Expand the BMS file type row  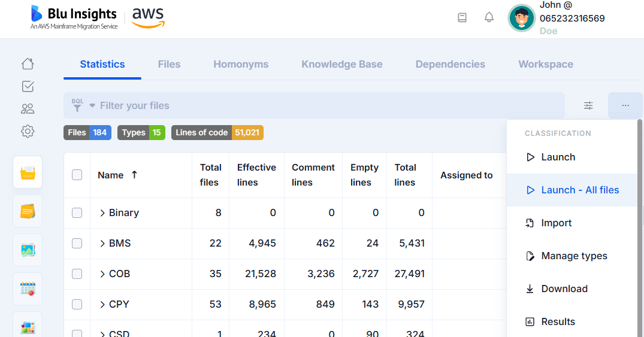click(102, 243)
